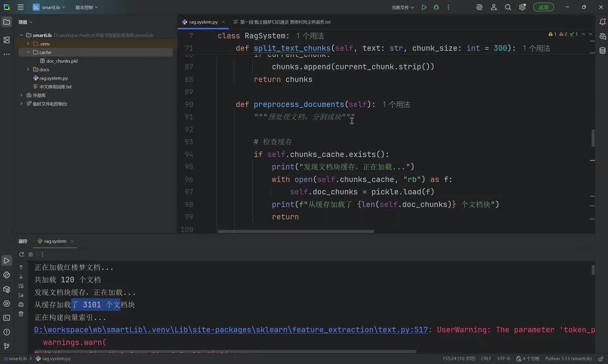The height and width of the screenshot is (364, 608).
Task: Open the Terminal tool window
Action: [7, 317]
